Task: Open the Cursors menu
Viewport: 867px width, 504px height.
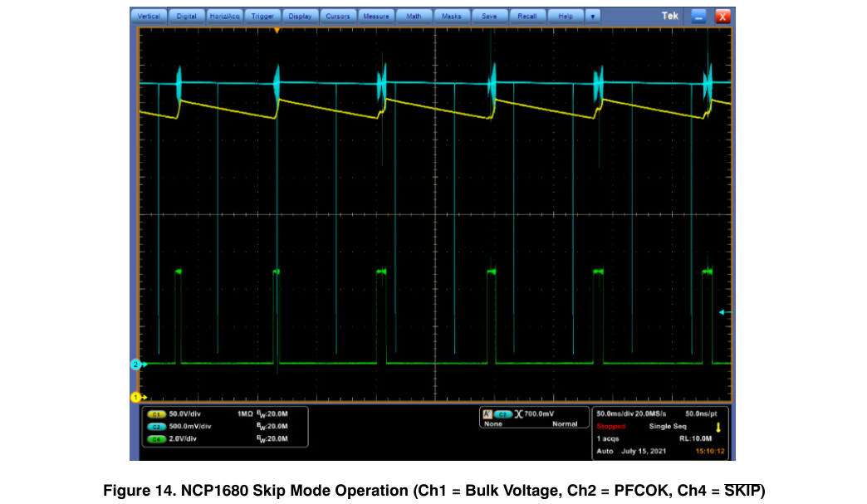Action: pos(338,16)
